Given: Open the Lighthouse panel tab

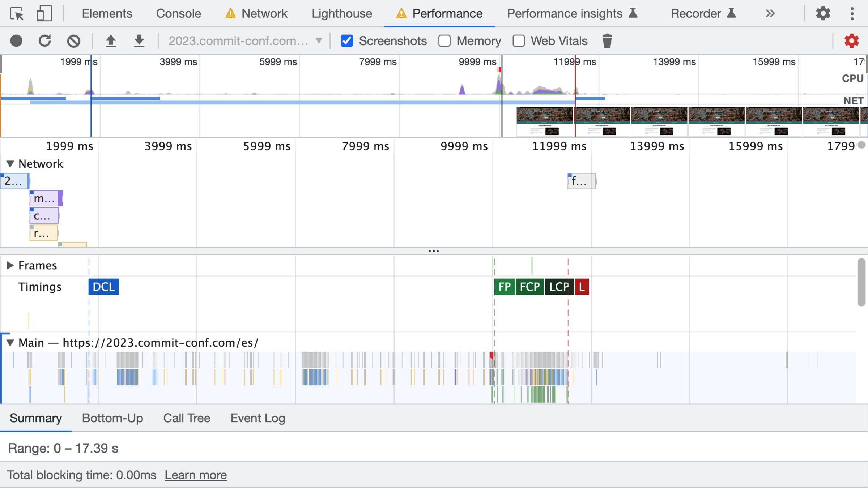Looking at the screenshot, I should tap(342, 14).
